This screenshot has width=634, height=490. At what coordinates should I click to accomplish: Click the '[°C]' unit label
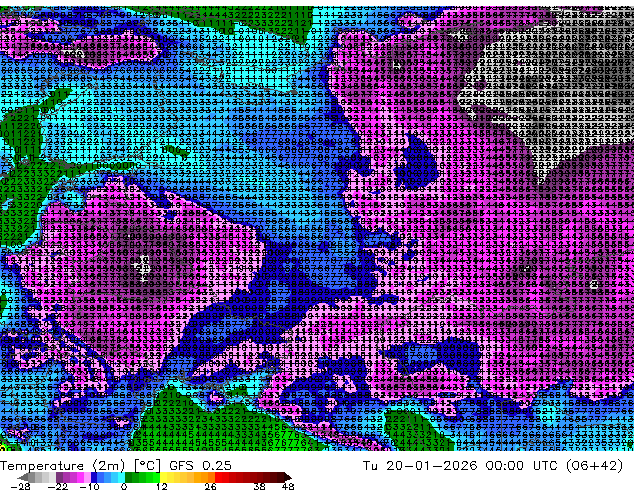tap(148, 466)
